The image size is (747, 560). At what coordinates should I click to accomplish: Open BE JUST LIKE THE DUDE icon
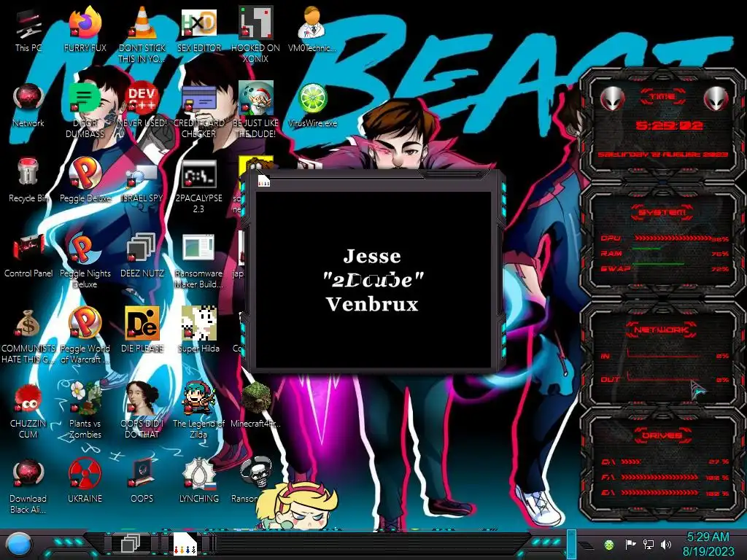(x=256, y=98)
